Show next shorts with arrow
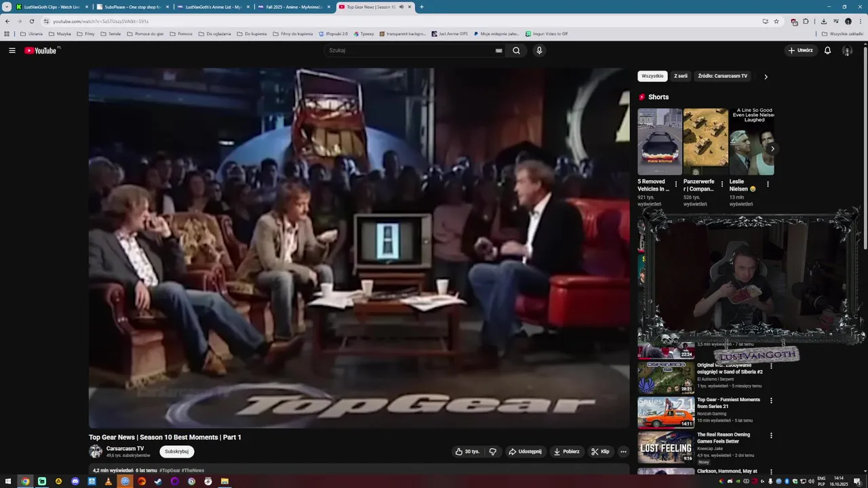 tap(772, 148)
